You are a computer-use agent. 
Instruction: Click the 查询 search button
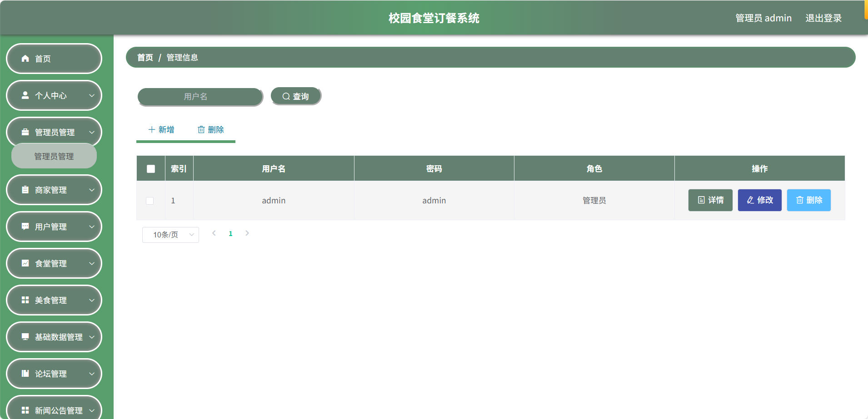coord(296,96)
